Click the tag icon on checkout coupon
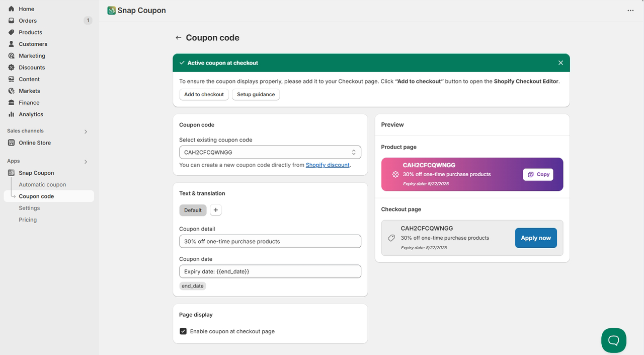Viewport: 644px width, 355px height. [x=391, y=238]
